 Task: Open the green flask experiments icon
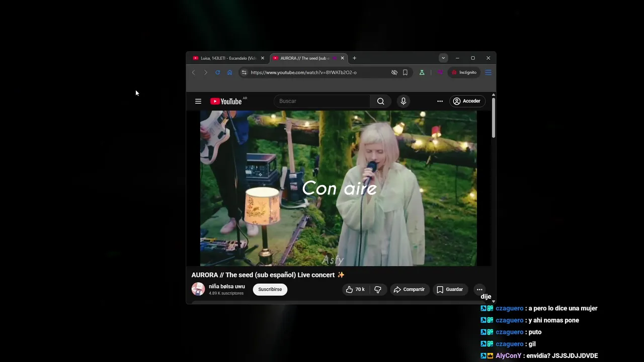click(x=422, y=72)
